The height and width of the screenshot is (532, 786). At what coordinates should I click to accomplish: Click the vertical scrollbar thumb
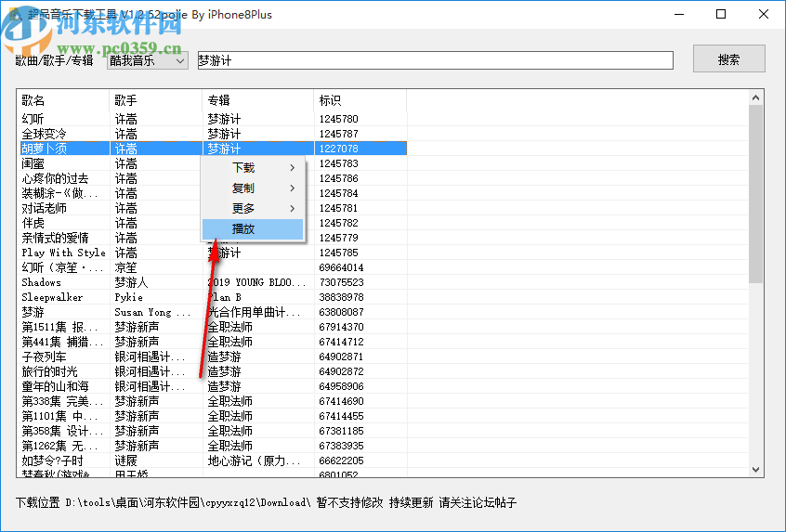(x=756, y=194)
